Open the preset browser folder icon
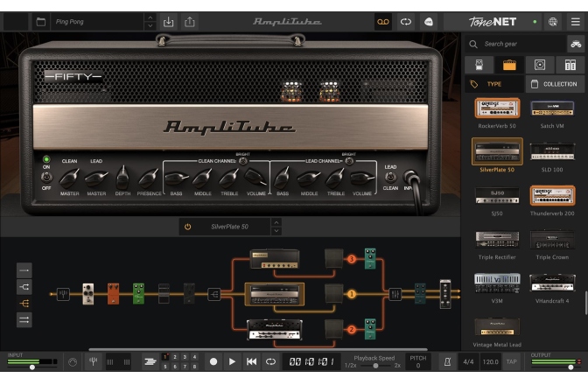The width and height of the screenshot is (588, 385). 40,22
